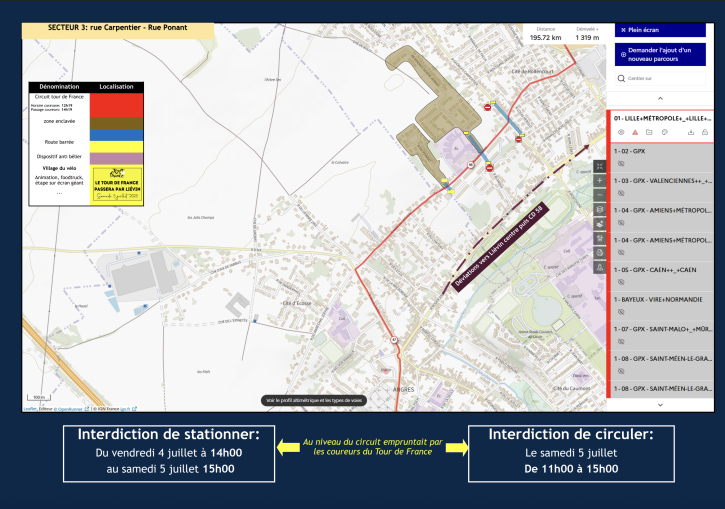Screen dimensions: 725x509
Task: Click the red alert triangle on LILLE+MÉTROPOLE route
Action: (x=635, y=132)
